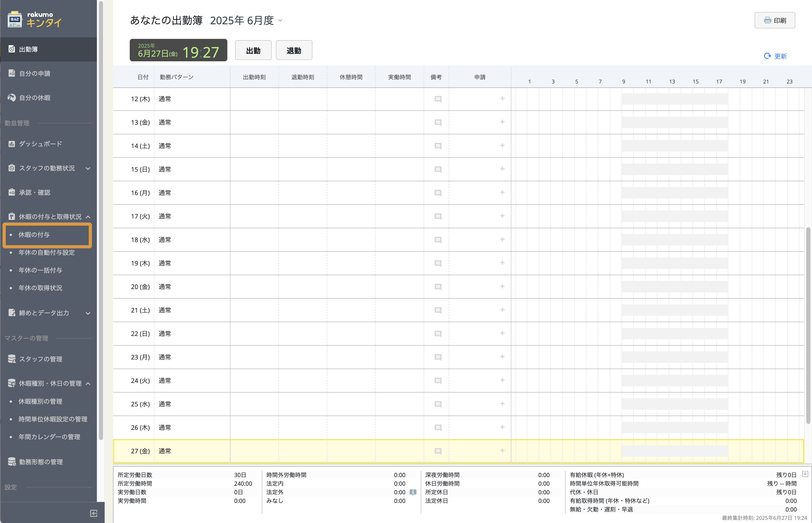This screenshot has width=812, height=523.
Task: Click the 退勤 clock-out button
Action: click(x=294, y=50)
